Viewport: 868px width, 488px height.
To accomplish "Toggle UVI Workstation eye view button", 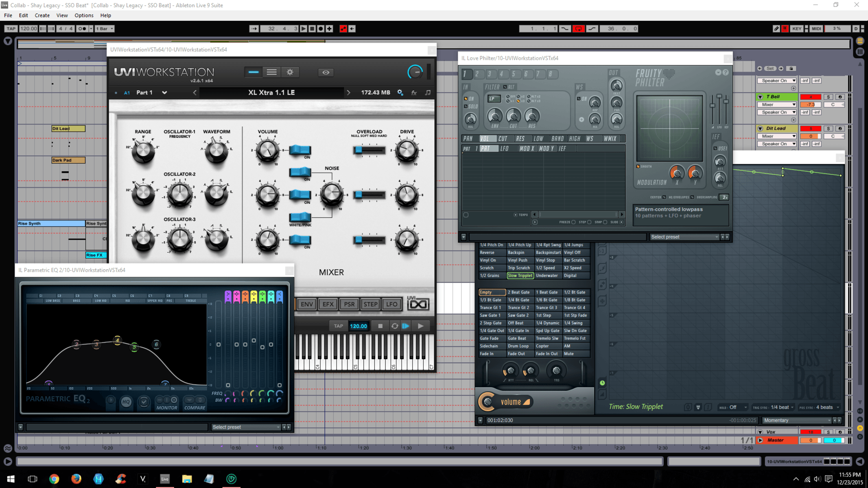I will (326, 72).
